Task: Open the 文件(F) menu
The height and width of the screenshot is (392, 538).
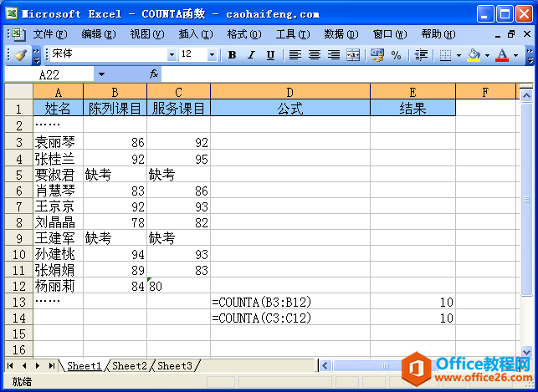Action: point(50,34)
